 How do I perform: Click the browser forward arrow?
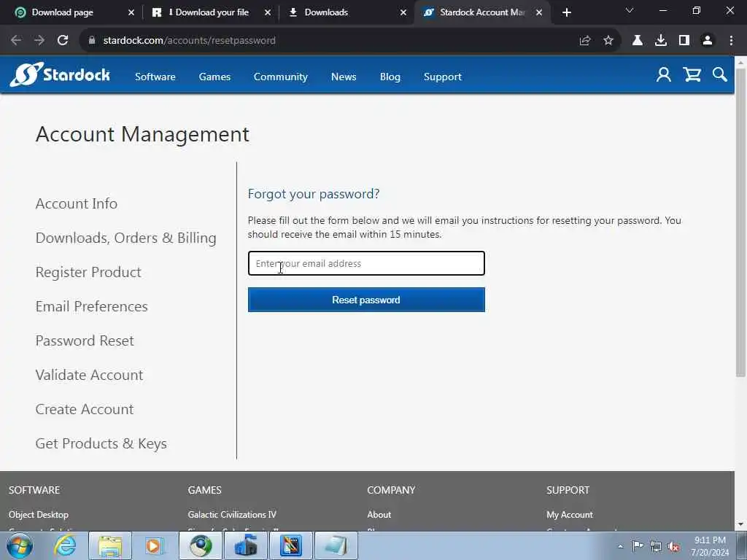point(39,41)
